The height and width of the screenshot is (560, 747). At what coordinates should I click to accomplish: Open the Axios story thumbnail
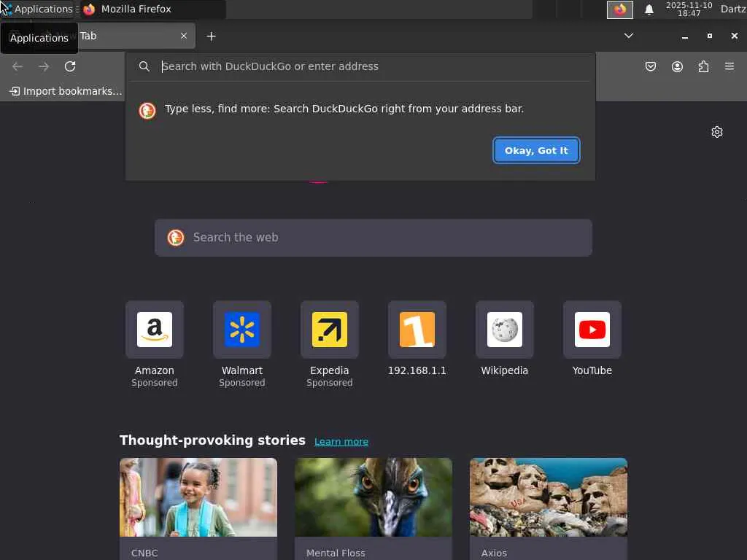549,497
